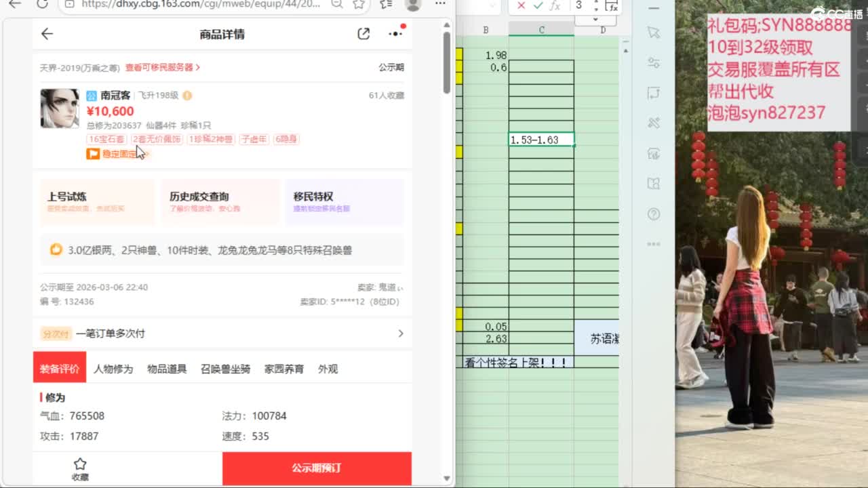This screenshot has width=868, height=488.
Task: Click the help question mark icon
Action: click(x=653, y=214)
